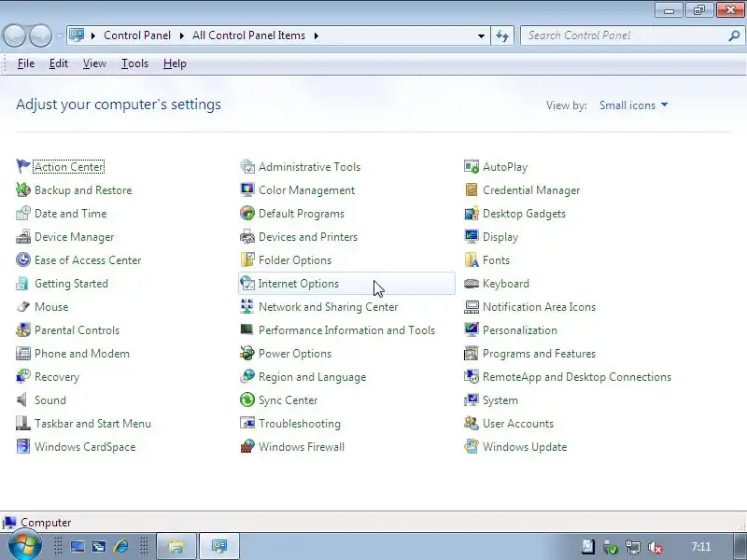
Task: Open the Ease of Access Center icon
Action: click(x=22, y=259)
